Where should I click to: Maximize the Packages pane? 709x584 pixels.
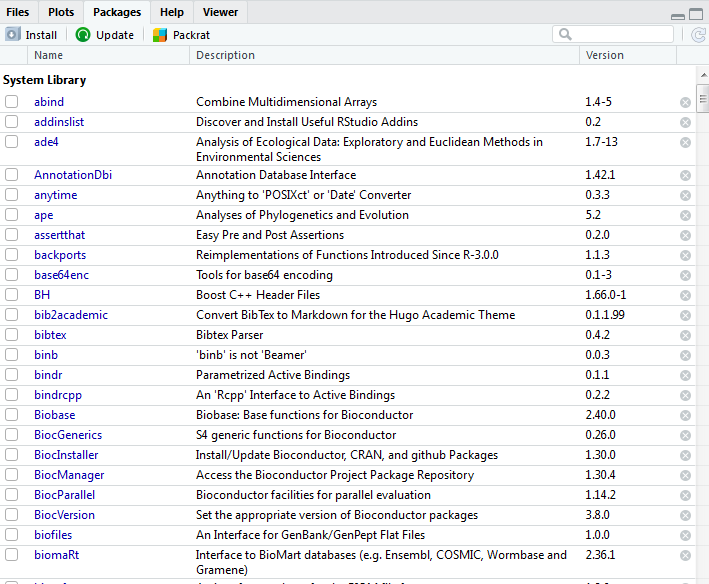(697, 14)
